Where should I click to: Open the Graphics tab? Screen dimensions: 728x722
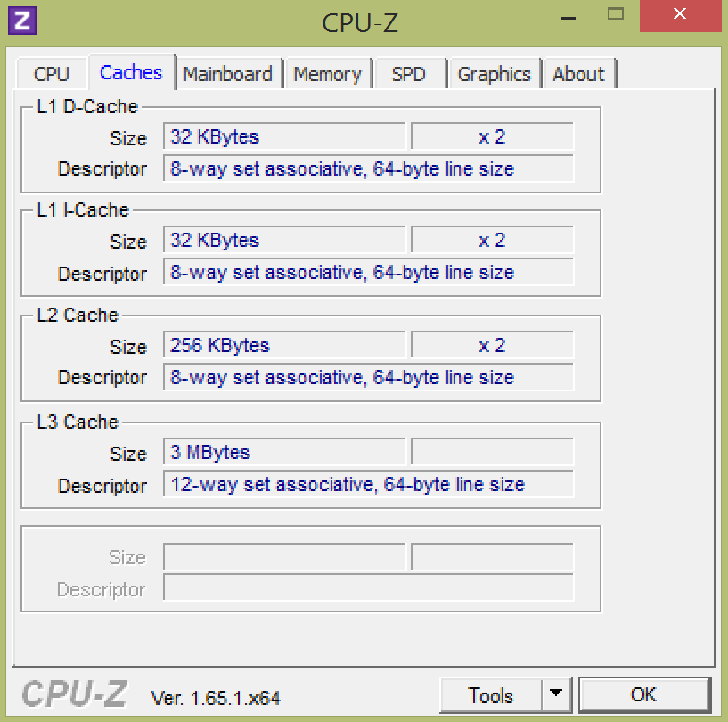[494, 75]
